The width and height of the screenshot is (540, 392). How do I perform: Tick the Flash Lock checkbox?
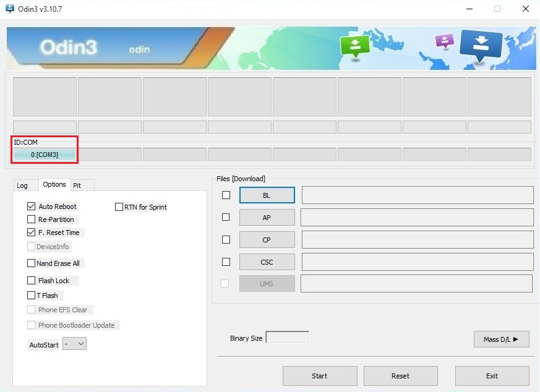(x=31, y=281)
